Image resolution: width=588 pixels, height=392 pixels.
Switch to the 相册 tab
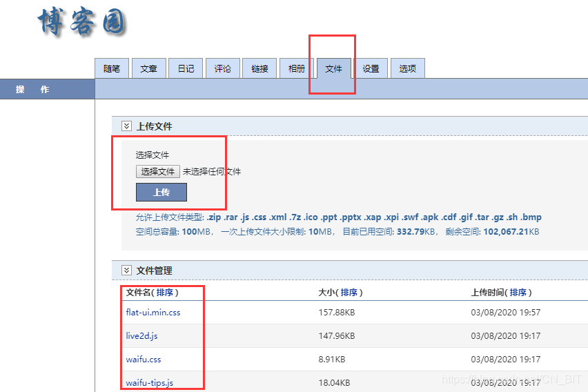[297, 68]
